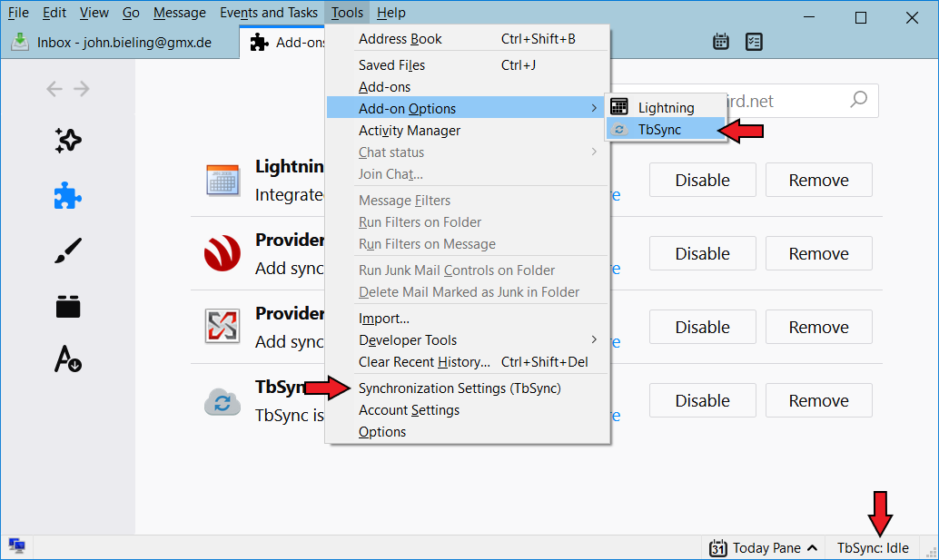The height and width of the screenshot is (560, 939).
Task: Choose Saved Files menu entry
Action: 467,65
